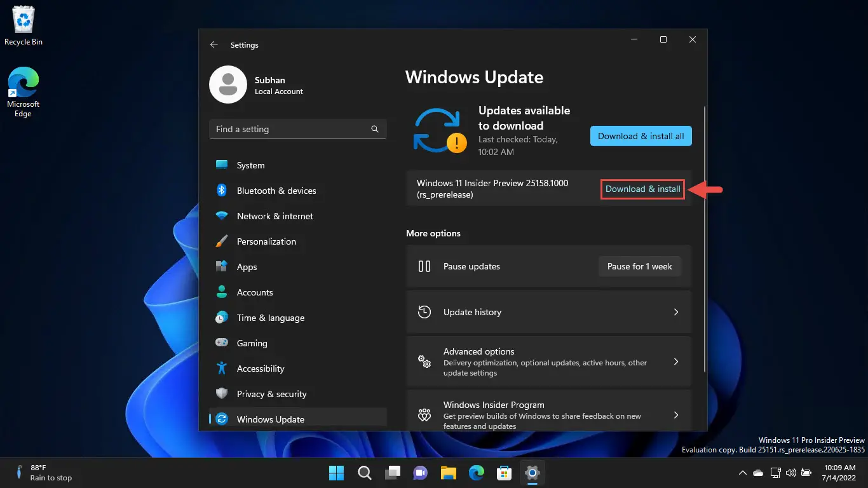Open network, volume and battery quick settings
Image resolution: width=868 pixels, height=488 pixels.
tap(790, 473)
